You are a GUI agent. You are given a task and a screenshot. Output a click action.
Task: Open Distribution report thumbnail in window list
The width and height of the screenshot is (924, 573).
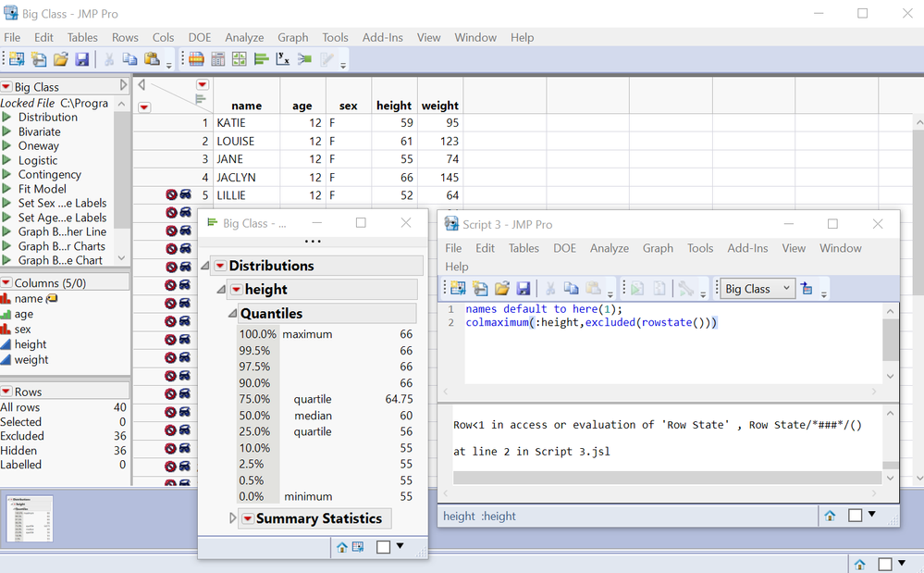(x=30, y=518)
